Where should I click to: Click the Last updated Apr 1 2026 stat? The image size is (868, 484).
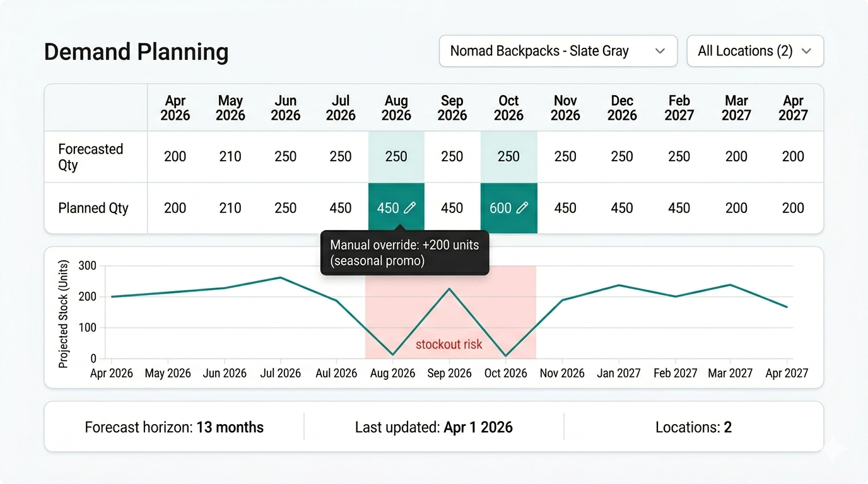[433, 427]
